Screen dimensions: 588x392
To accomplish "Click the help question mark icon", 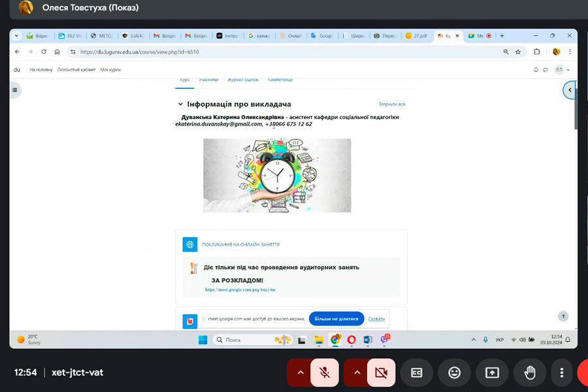I will 563,316.
